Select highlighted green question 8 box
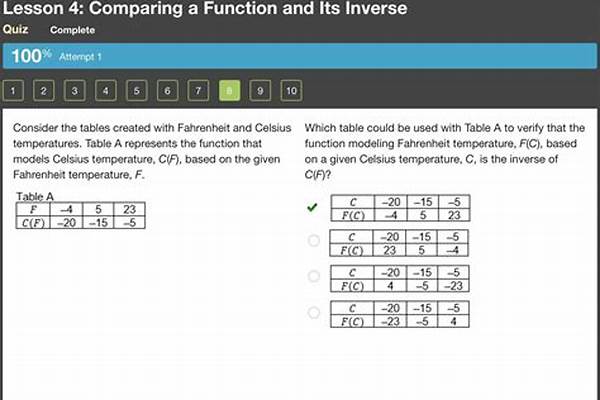The height and width of the screenshot is (400, 600). pos(229,91)
